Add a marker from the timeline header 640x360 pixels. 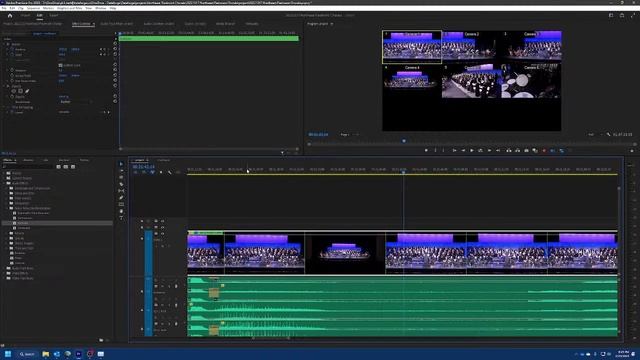pos(161,172)
